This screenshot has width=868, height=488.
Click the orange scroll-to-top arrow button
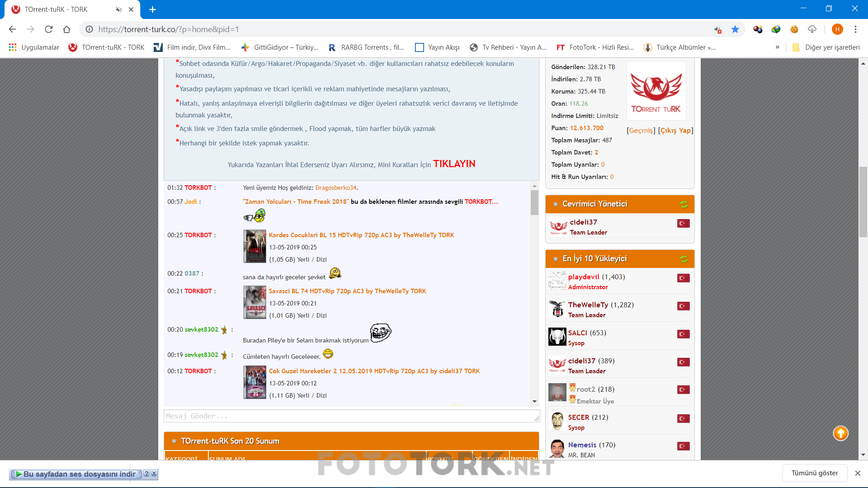[840, 433]
